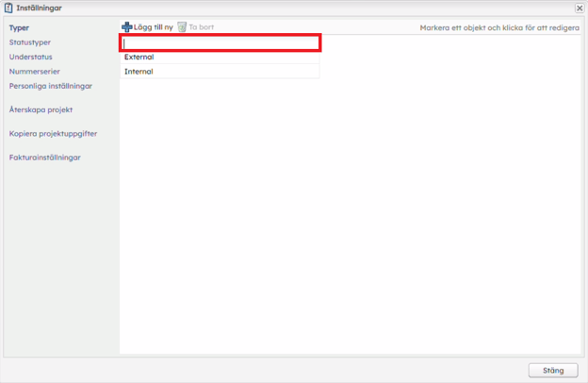Open Kopiera projektuppgifter
The width and height of the screenshot is (588, 383).
pos(53,134)
